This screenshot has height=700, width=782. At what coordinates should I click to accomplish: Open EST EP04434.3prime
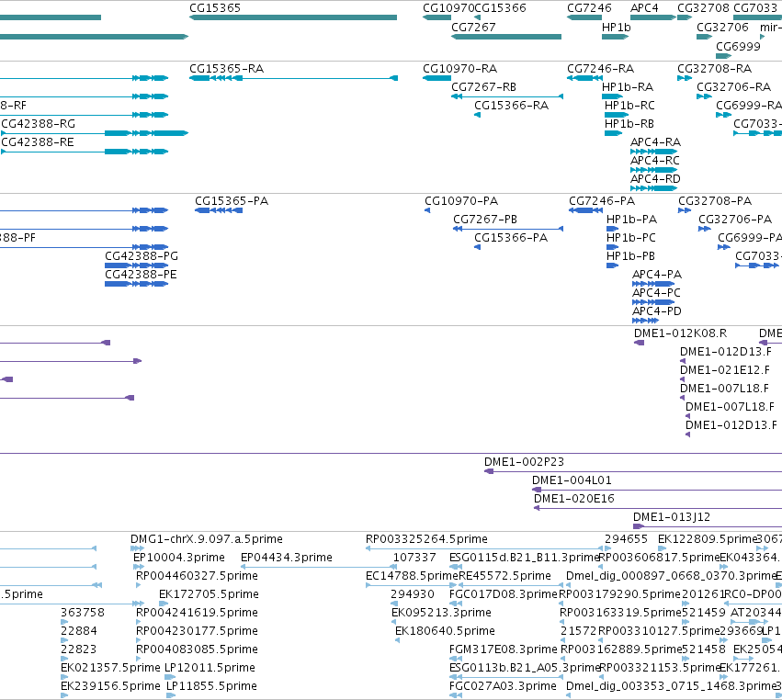click(287, 558)
